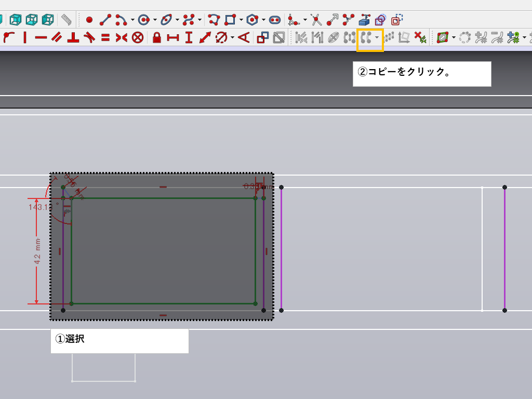
Task: Open the Copy tool dropdown arrow
Action: (x=377, y=37)
